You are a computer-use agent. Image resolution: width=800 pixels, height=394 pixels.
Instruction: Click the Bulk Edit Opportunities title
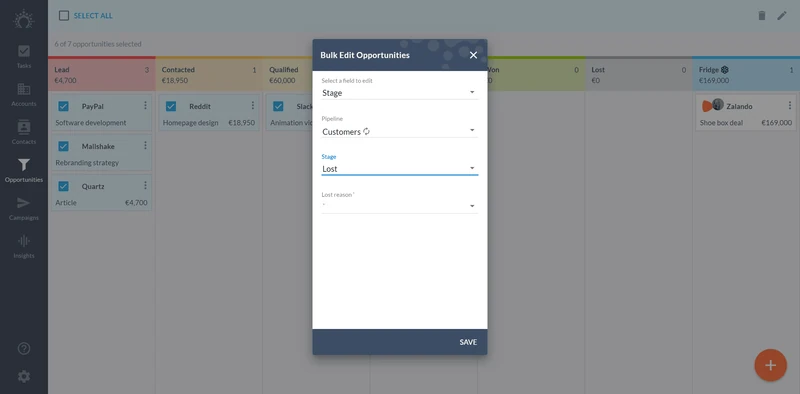point(365,55)
